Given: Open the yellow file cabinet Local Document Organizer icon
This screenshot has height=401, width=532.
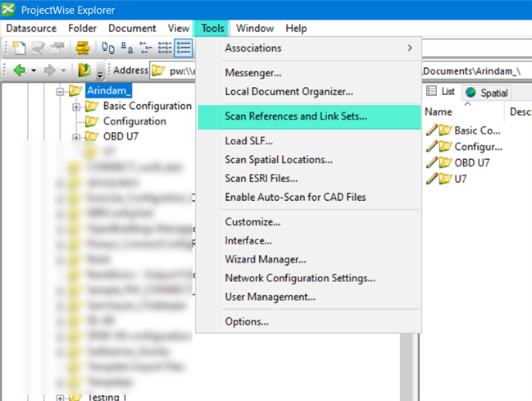Looking at the screenshot, I should pyautogui.click(x=83, y=48).
